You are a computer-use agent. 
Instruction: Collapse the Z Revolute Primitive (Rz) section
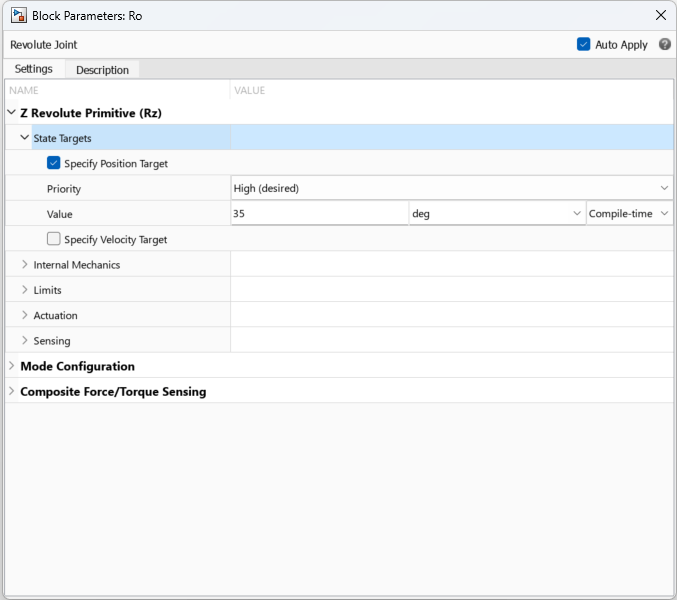point(11,113)
